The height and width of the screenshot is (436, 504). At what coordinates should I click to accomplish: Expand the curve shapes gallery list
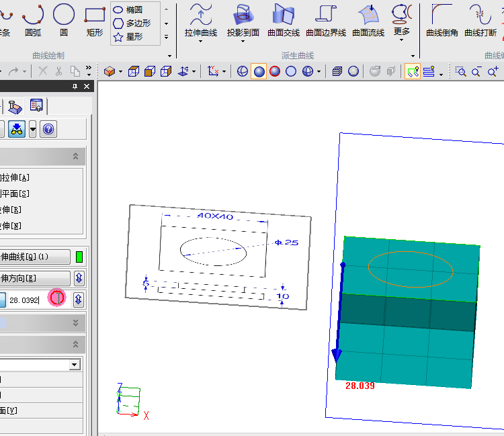point(167,37)
